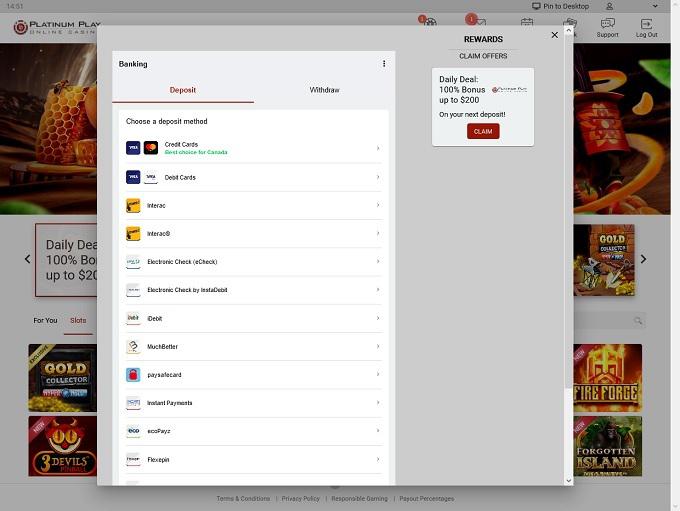680x511 pixels.
Task: Close the banking overlay with X
Action: (x=554, y=35)
